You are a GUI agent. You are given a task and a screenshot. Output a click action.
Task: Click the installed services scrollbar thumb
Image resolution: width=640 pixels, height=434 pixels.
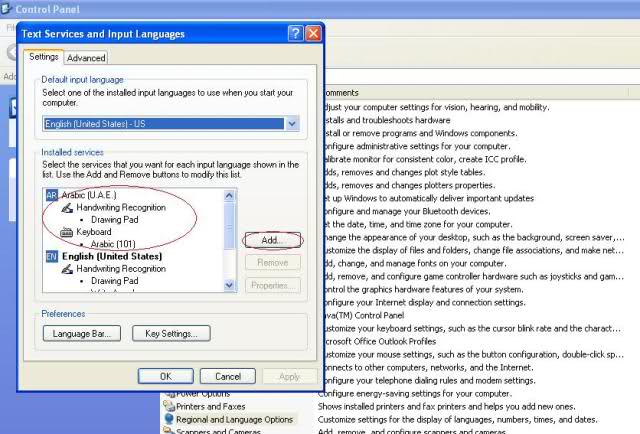coord(229,225)
